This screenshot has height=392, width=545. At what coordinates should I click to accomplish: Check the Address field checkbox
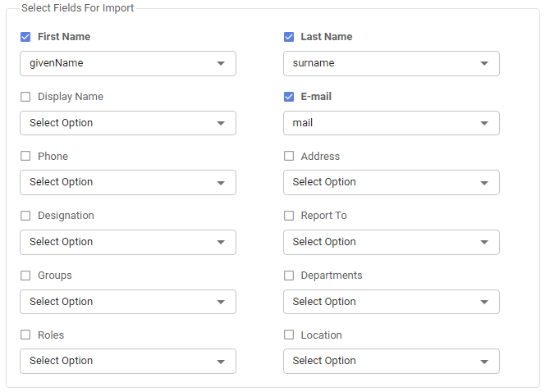tap(289, 156)
